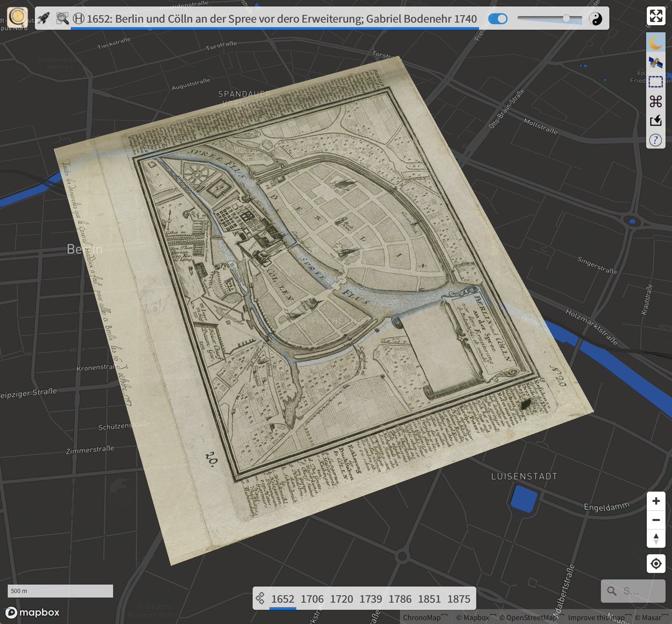Select the 1851 map tab
The width and height of the screenshot is (672, 624).
point(430,599)
